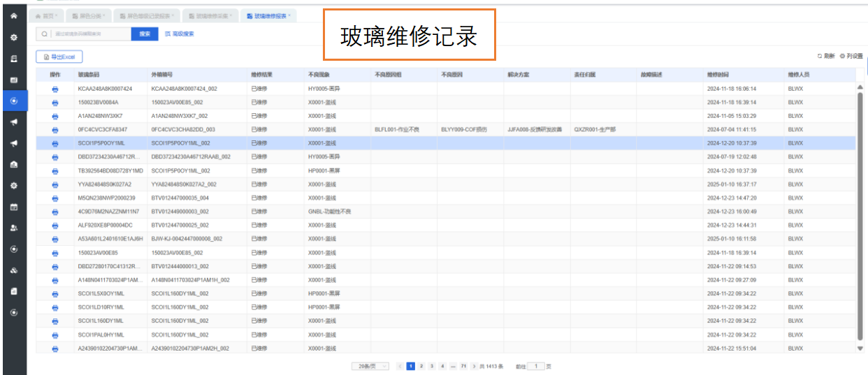Print the row for barcode SCOI1L5X0OY1ML
The image size is (868, 375).
(x=55, y=294)
